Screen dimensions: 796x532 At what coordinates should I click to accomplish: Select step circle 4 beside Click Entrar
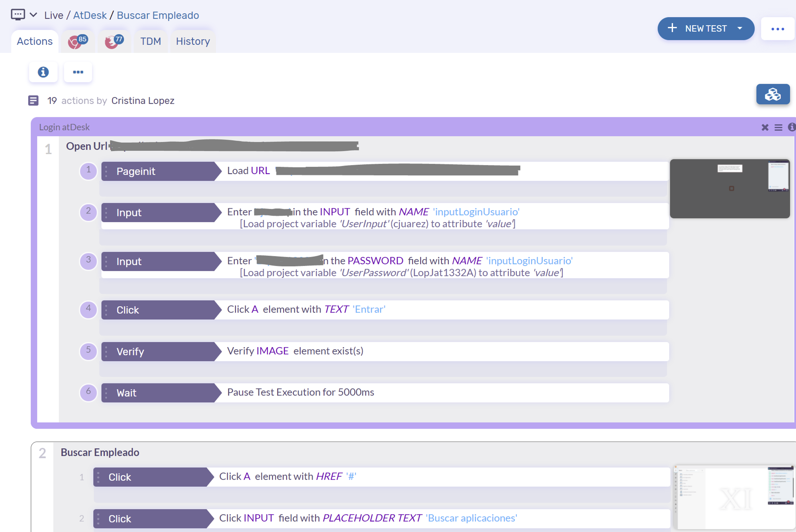pyautogui.click(x=88, y=310)
